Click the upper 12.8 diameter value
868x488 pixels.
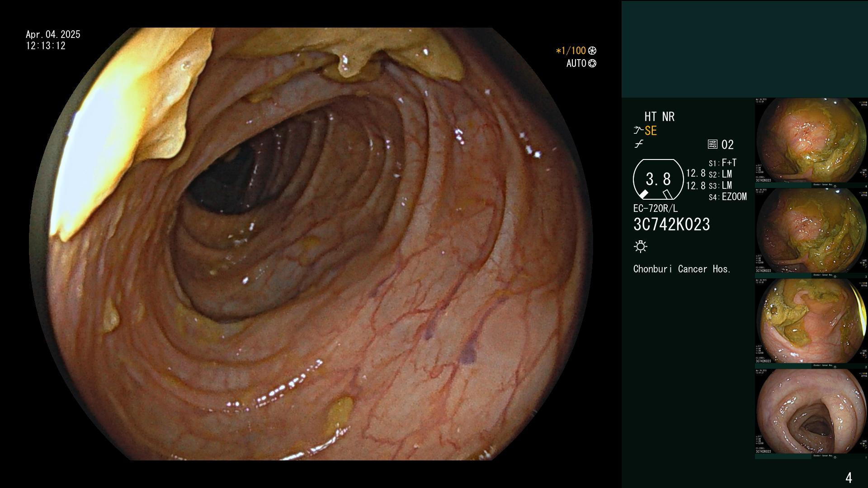click(696, 174)
